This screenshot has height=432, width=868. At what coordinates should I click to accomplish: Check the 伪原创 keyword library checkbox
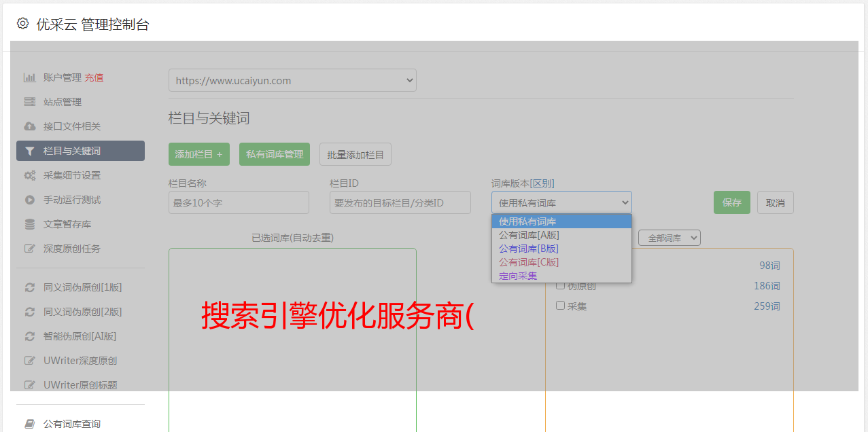tap(561, 285)
